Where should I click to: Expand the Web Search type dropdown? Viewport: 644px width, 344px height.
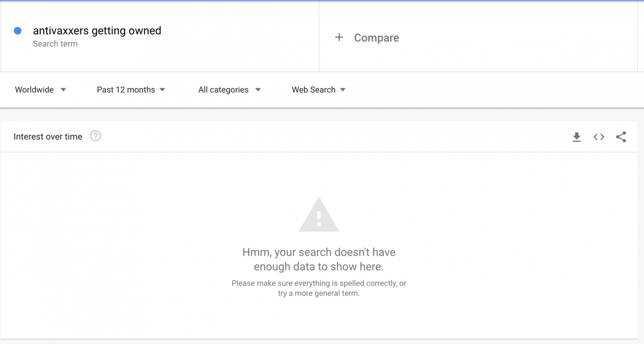tap(318, 90)
